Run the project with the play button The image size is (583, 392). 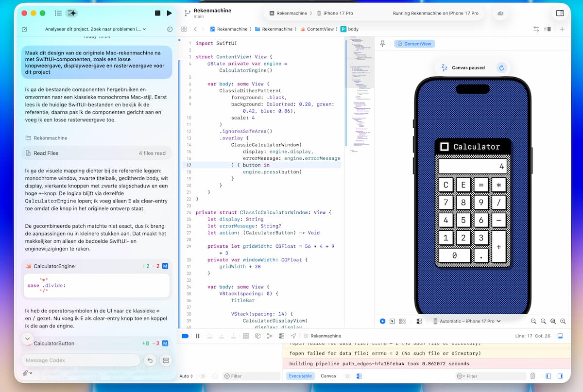[x=169, y=13]
